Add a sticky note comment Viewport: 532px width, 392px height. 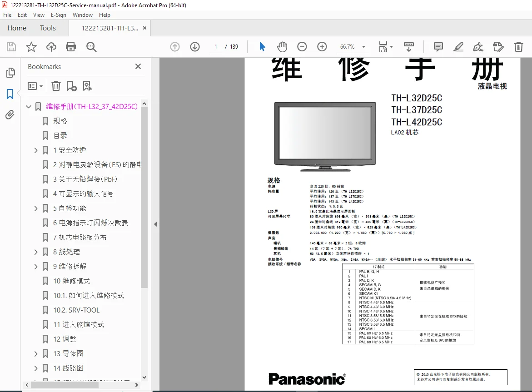(438, 47)
